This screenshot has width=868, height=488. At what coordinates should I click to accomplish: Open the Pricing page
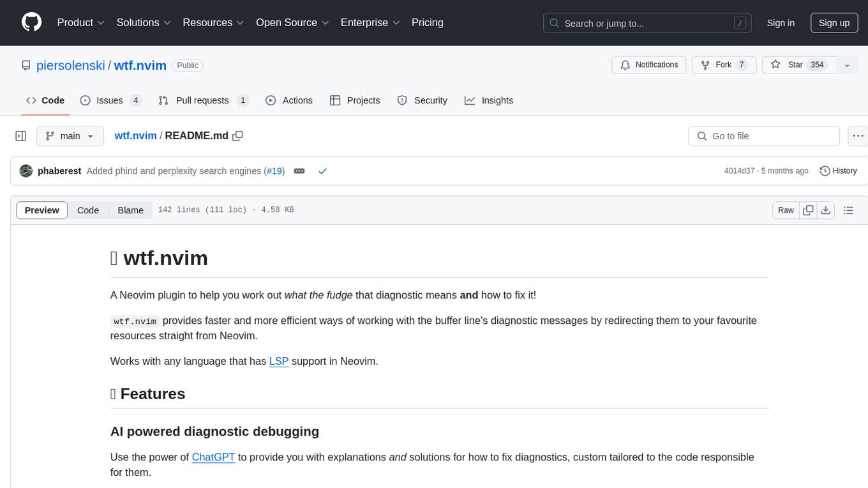pyautogui.click(x=428, y=22)
